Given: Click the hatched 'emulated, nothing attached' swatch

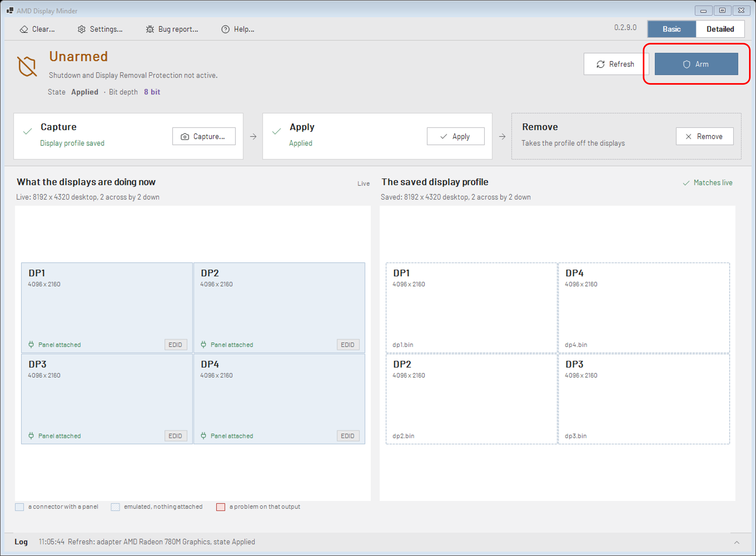Looking at the screenshot, I should pyautogui.click(x=115, y=507).
